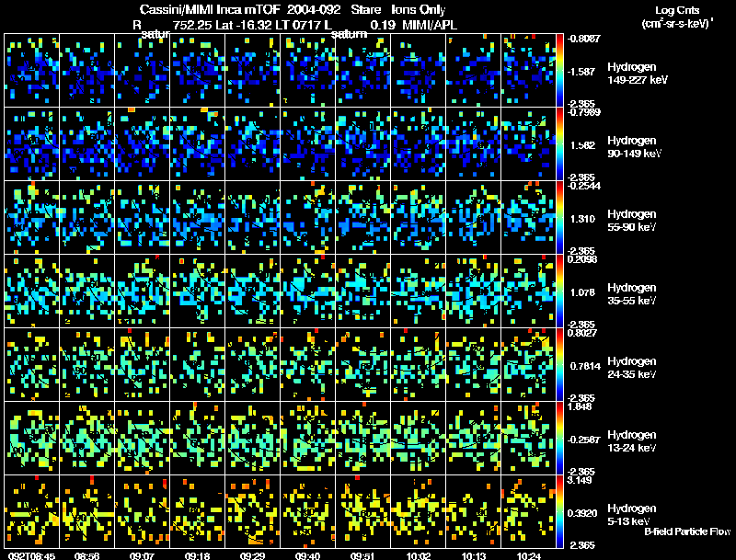Viewport: 736px width, 560px height.
Task: Click the 'Hydrogen 35-55 keV' row label
Action: [x=632, y=294]
